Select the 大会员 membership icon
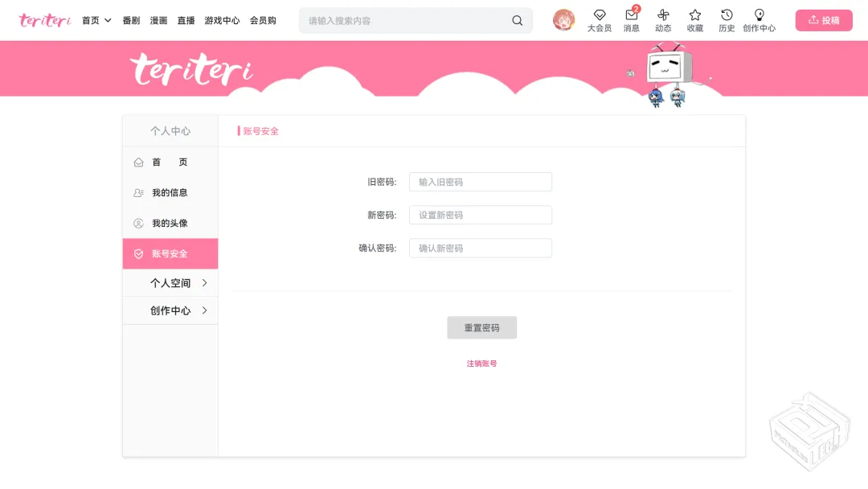This screenshot has height=489, width=868. [x=600, y=20]
